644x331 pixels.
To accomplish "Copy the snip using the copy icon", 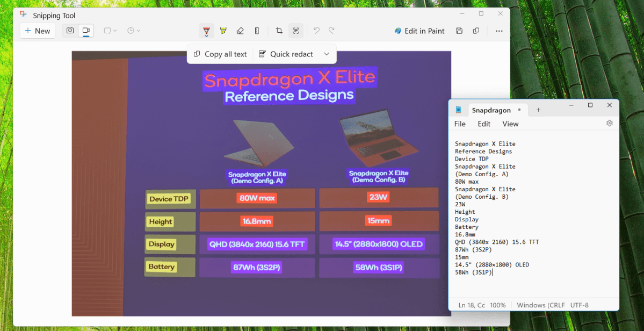I will 476,31.
